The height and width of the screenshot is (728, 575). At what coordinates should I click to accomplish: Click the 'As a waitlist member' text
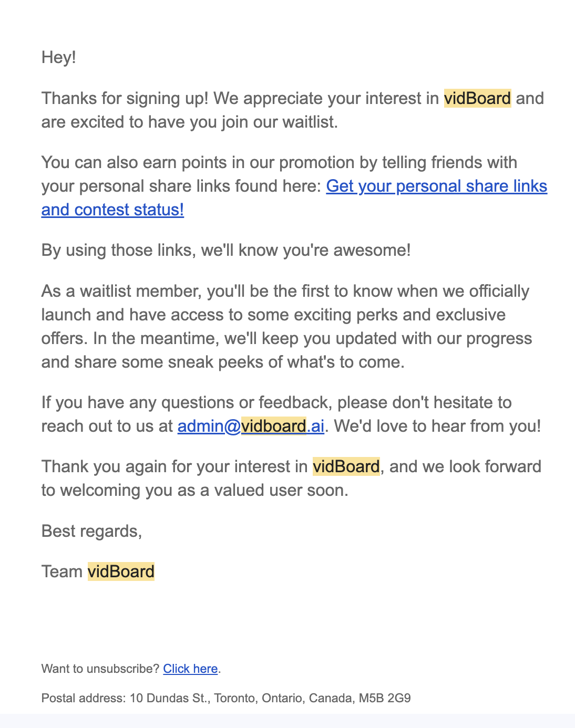122,291
